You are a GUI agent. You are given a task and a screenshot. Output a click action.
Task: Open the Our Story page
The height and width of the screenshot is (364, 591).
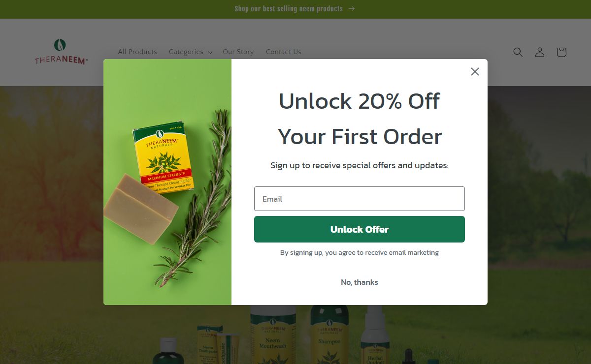pyautogui.click(x=238, y=52)
